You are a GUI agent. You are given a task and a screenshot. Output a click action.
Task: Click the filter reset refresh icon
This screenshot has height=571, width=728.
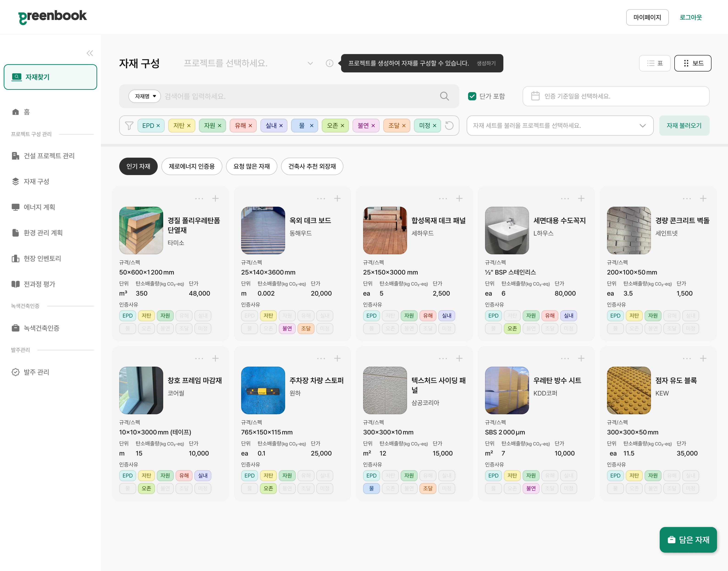click(449, 125)
